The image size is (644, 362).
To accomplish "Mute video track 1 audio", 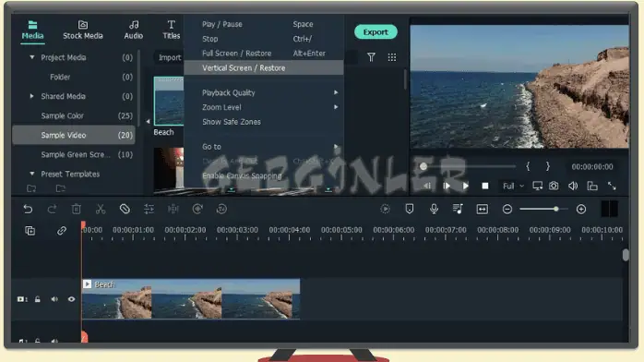I will click(54, 299).
